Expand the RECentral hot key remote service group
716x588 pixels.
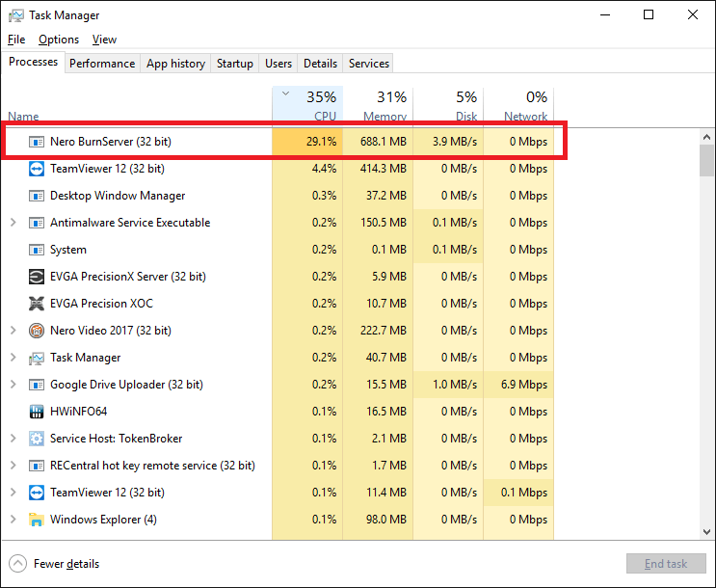(13, 466)
